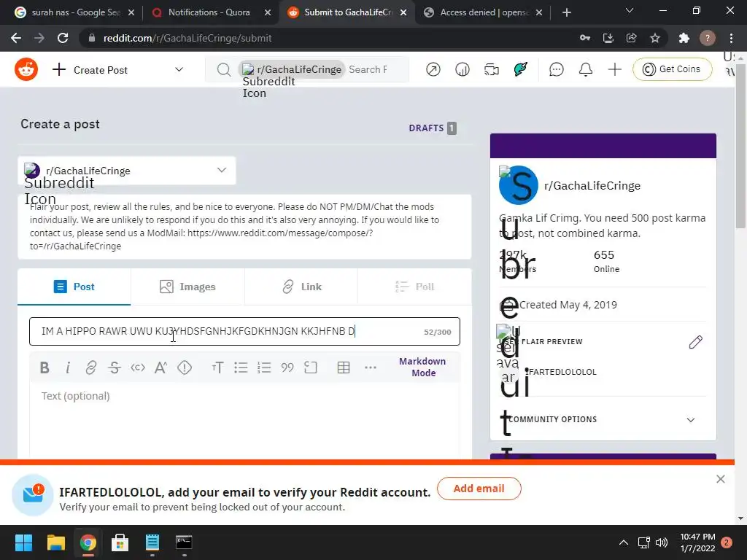The height and width of the screenshot is (560, 747).
Task: Open a new Chrome tab
Action: [566, 12]
